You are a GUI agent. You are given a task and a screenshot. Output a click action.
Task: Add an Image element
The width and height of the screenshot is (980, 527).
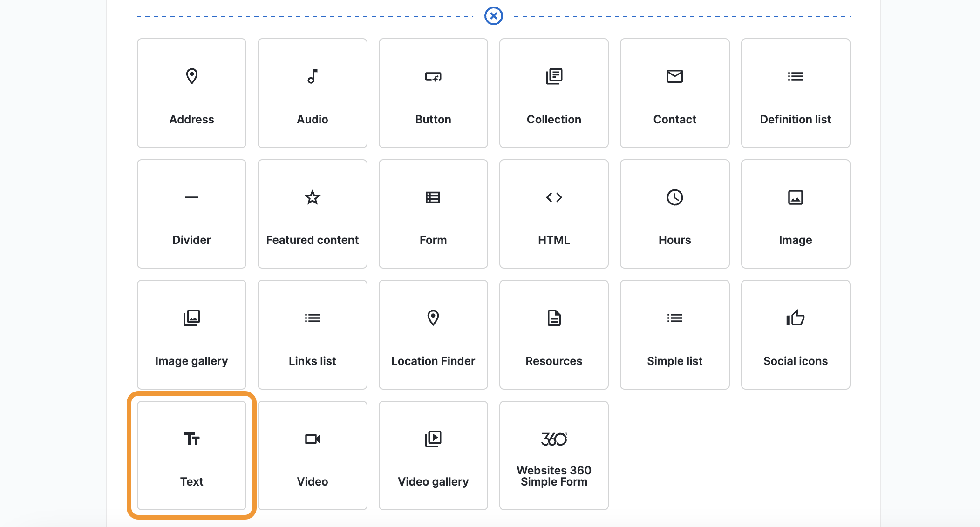point(795,214)
